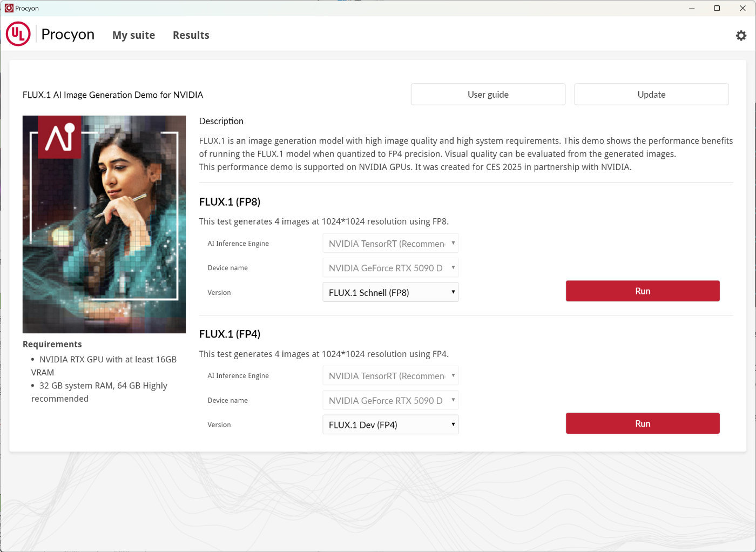
Task: Click the FLUX.1 (FP8) section heading
Action: [230, 202]
